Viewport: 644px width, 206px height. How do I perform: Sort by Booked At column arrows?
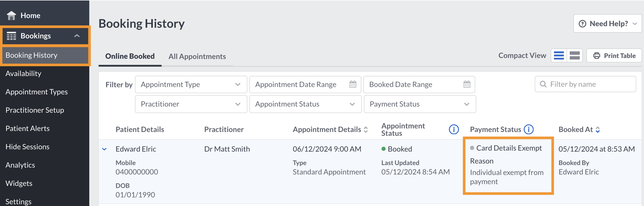[598, 130]
